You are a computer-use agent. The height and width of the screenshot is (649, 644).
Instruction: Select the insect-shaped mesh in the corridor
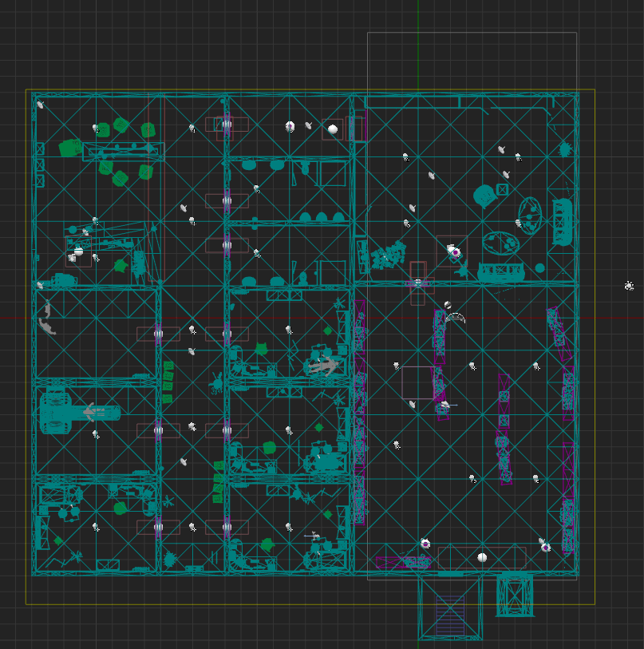tap(216, 383)
